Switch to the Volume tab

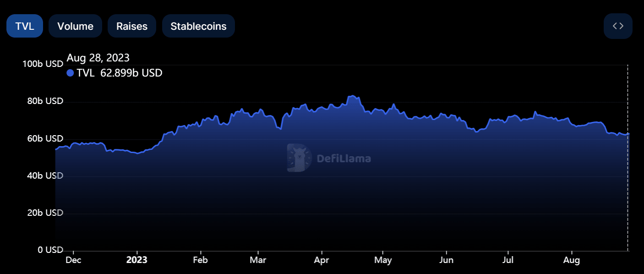75,26
